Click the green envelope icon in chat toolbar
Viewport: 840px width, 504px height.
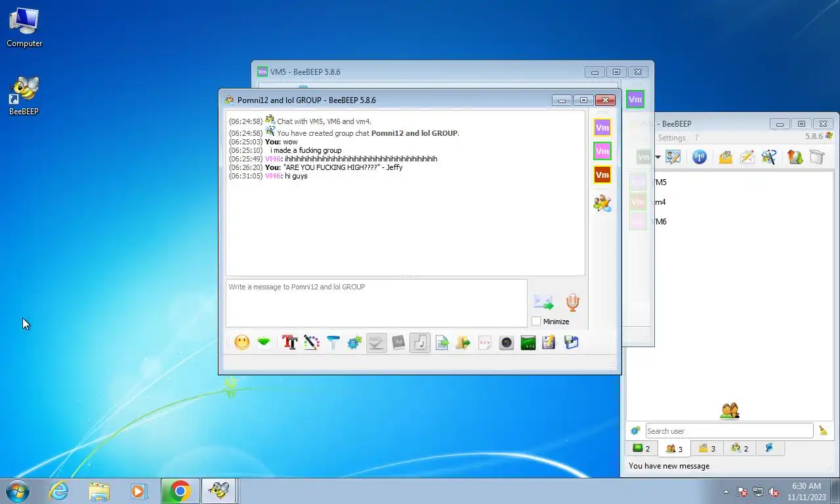pyautogui.click(x=264, y=343)
